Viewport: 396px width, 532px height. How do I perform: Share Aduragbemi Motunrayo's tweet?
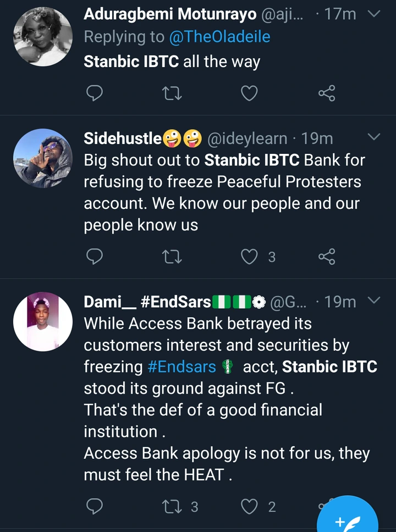327,94
